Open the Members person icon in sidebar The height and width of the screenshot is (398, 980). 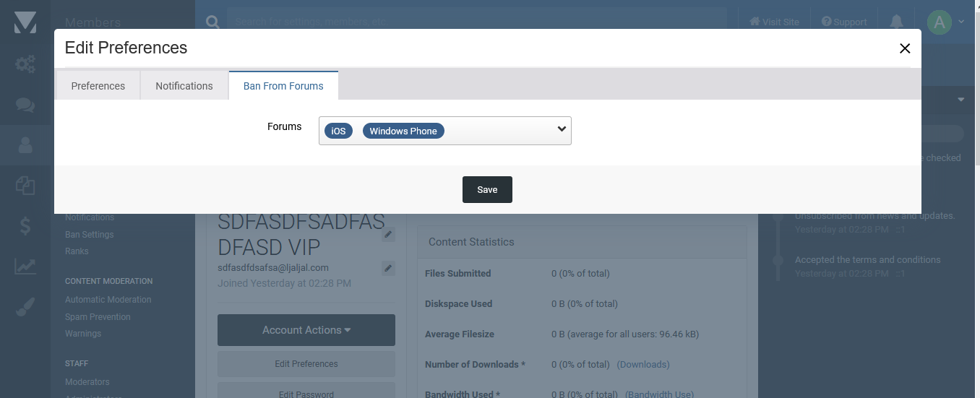point(25,145)
